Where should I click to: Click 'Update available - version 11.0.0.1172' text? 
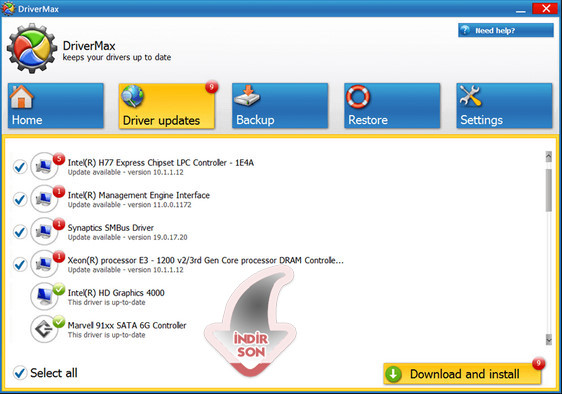coord(130,205)
